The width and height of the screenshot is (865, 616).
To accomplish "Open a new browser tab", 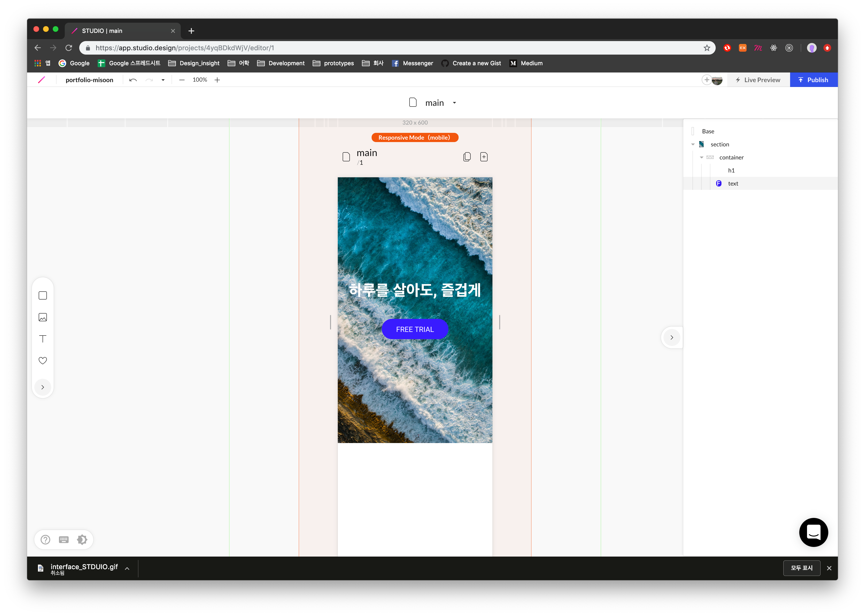I will click(x=191, y=31).
